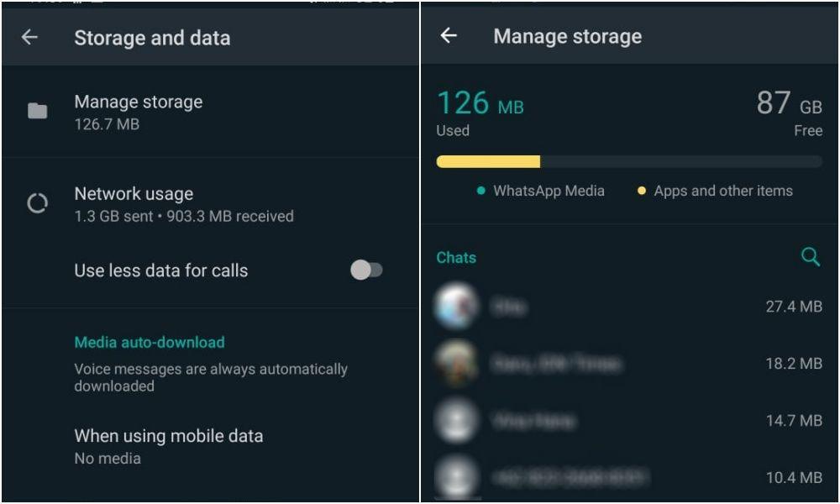Tap the second chat's profile picture
This screenshot has width=840, height=504.
tap(456, 363)
